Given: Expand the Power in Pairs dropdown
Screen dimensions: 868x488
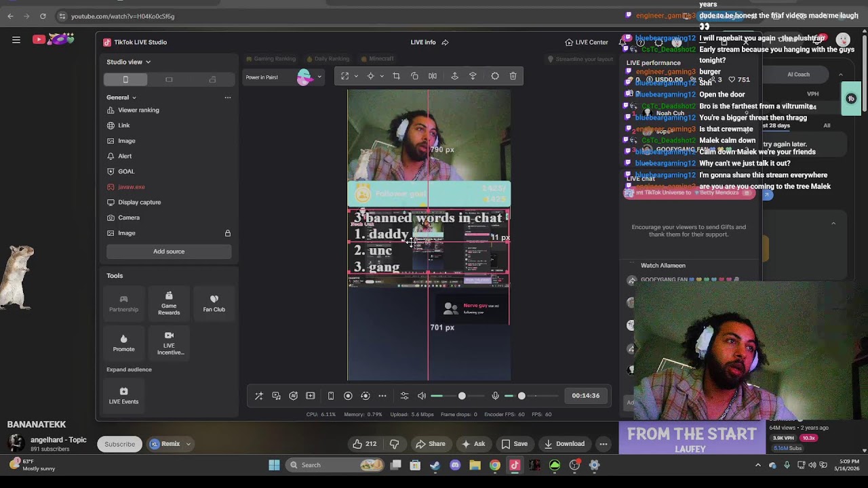Looking at the screenshot, I should 319,77.
